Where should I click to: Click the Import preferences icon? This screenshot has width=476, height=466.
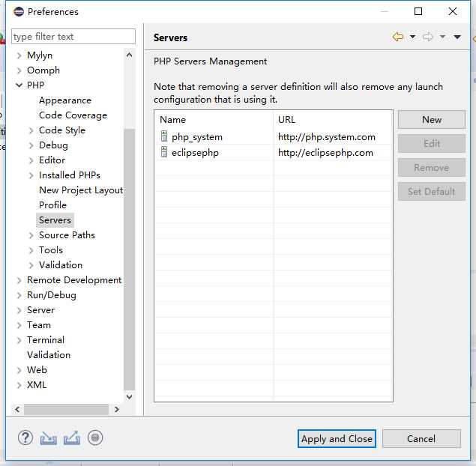48,438
